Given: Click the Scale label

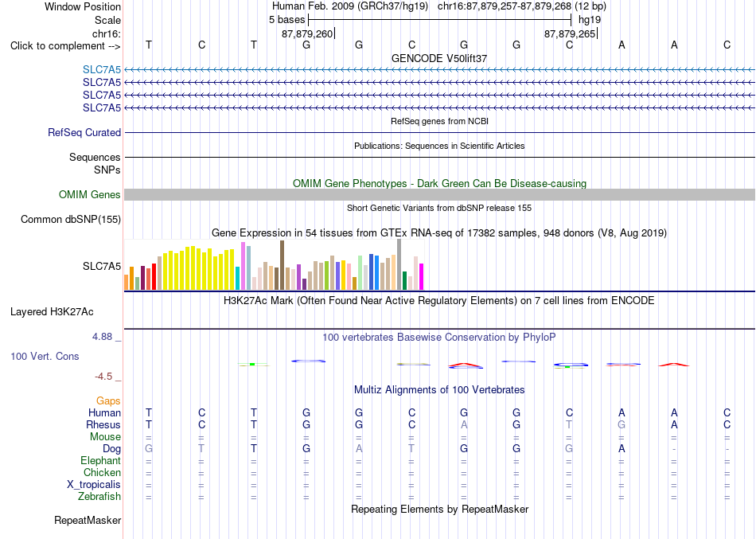Looking at the screenshot, I should click(107, 20).
